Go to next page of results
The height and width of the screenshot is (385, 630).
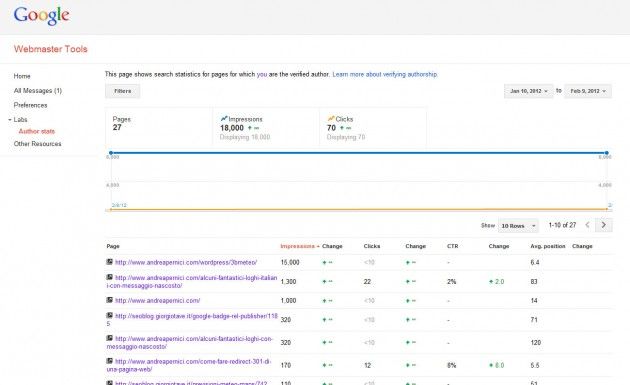click(603, 225)
